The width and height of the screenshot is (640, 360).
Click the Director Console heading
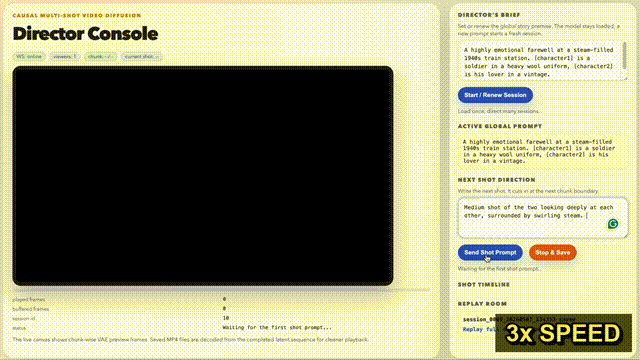tap(85, 34)
